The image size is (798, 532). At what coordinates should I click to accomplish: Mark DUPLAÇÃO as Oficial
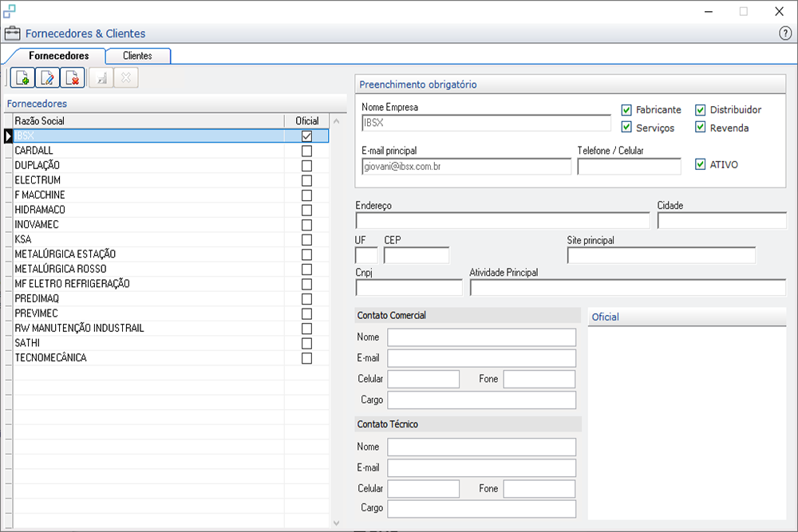pos(307,166)
